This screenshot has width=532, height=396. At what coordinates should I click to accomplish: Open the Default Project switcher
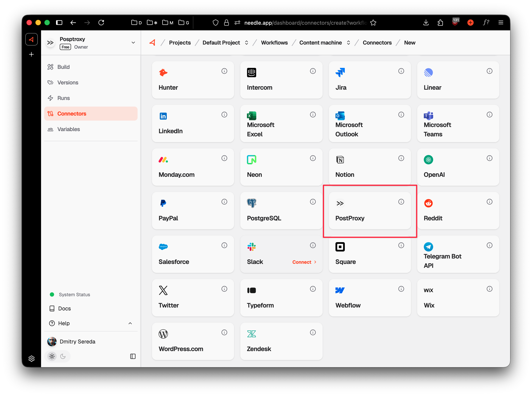click(247, 42)
